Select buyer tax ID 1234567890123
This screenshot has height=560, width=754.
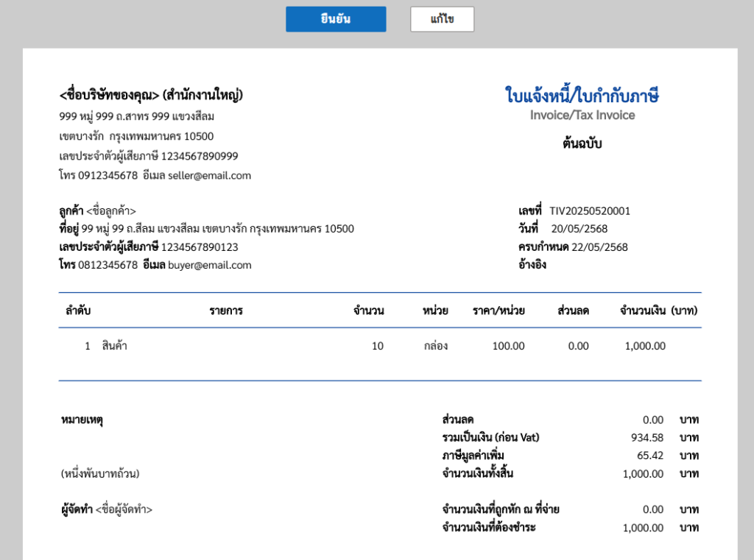(200, 247)
